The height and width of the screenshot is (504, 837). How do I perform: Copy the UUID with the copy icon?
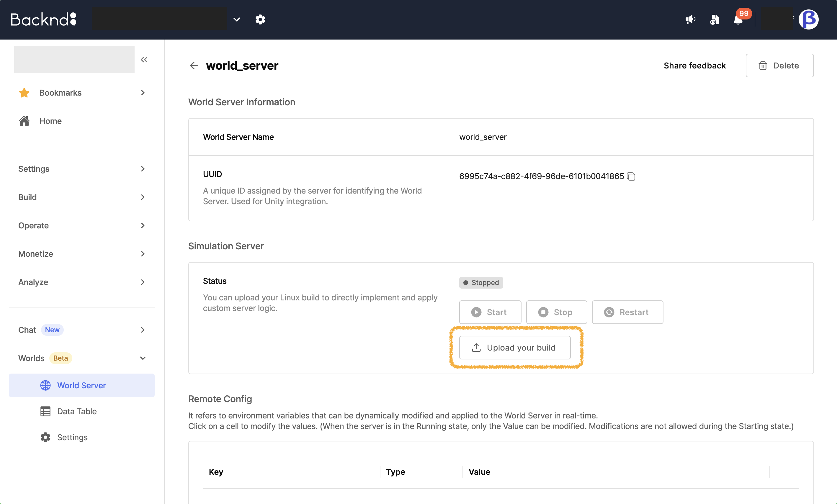pyautogui.click(x=631, y=176)
